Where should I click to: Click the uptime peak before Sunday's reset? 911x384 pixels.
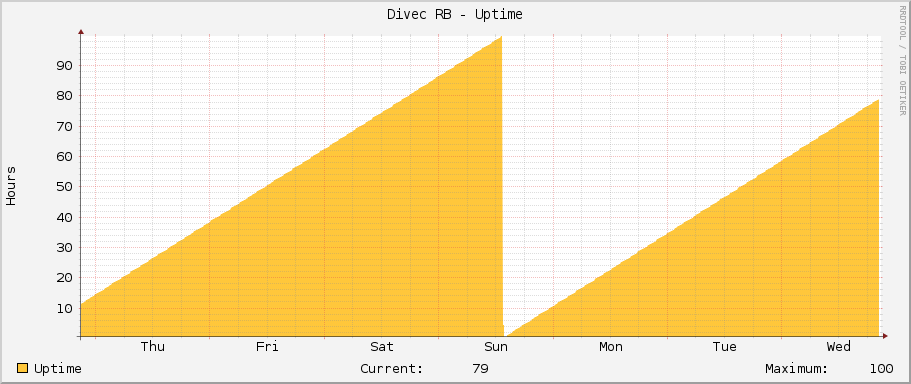click(x=500, y=38)
